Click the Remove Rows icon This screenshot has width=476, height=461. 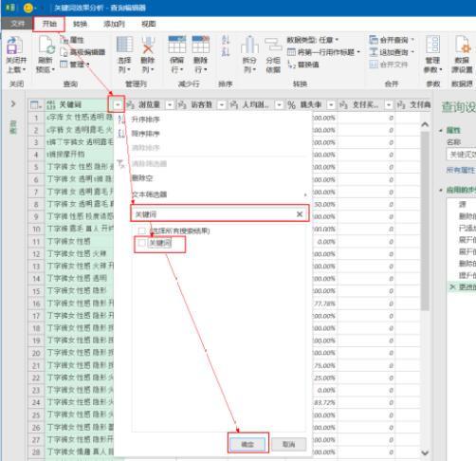point(201,45)
